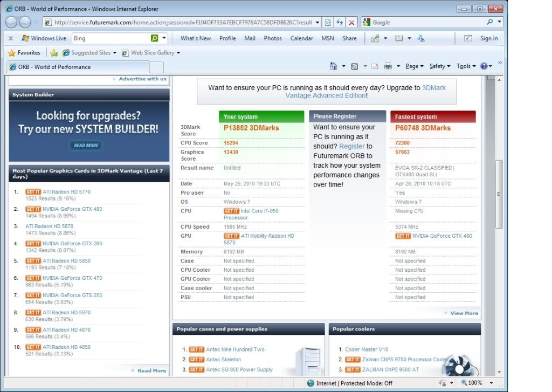552x392 pixels.
Task: Expand the Suggested Sites dropdown
Action: pos(114,53)
